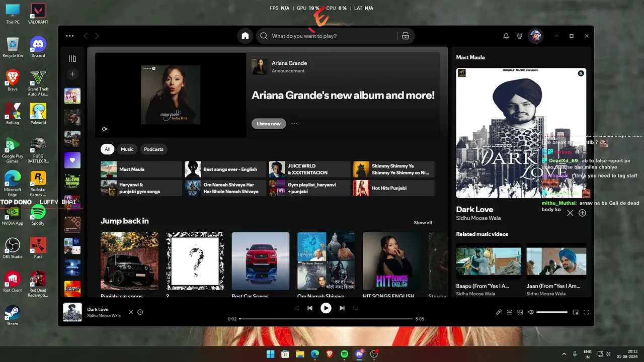
Task: Add Dark Love to Liked Songs in player bar
Action: 140,312
